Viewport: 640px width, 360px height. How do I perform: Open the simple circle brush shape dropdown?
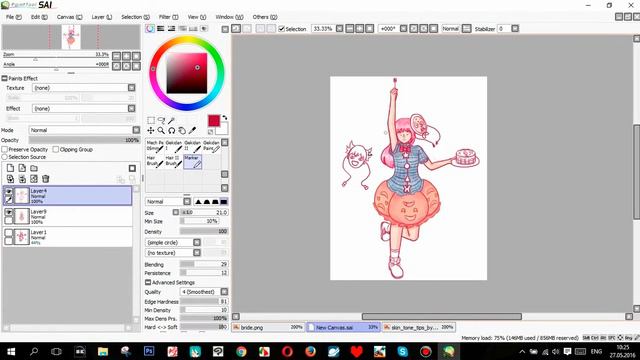197,242
